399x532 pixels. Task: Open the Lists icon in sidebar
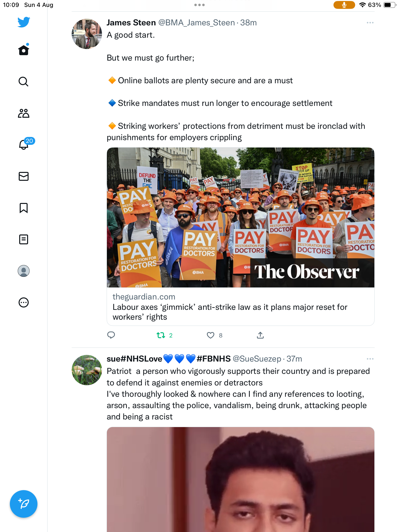(x=24, y=239)
